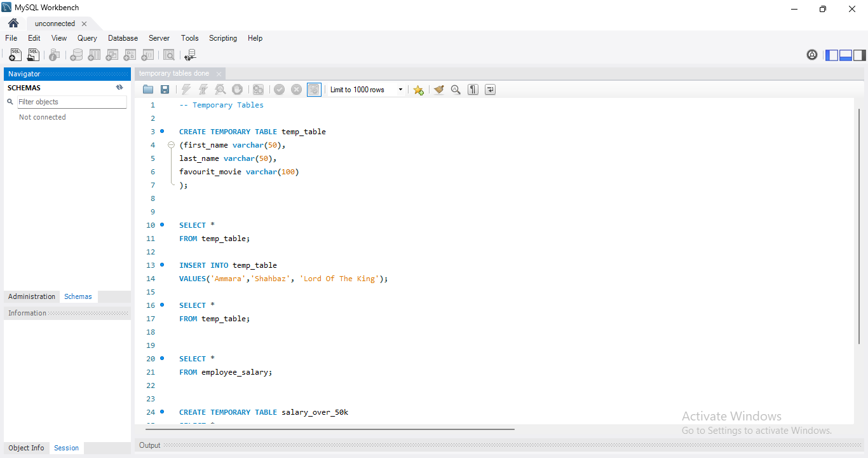Create a new table icon in main toolbar
Viewport: 868px width, 458px height.
click(94, 55)
